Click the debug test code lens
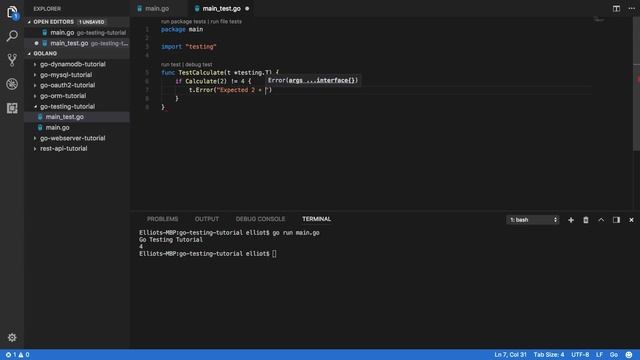640x360 pixels. pyautogui.click(x=198, y=64)
